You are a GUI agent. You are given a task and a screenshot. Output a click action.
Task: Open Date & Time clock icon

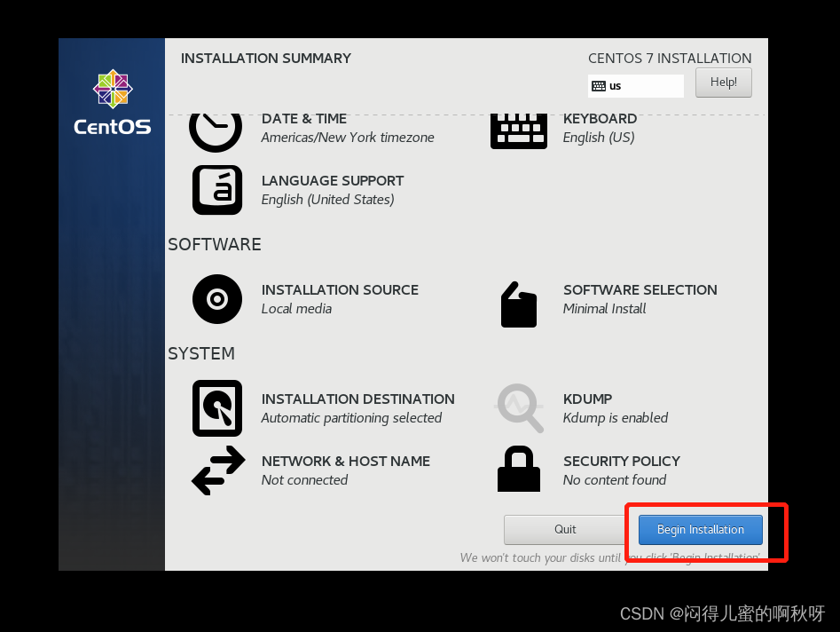(x=216, y=132)
